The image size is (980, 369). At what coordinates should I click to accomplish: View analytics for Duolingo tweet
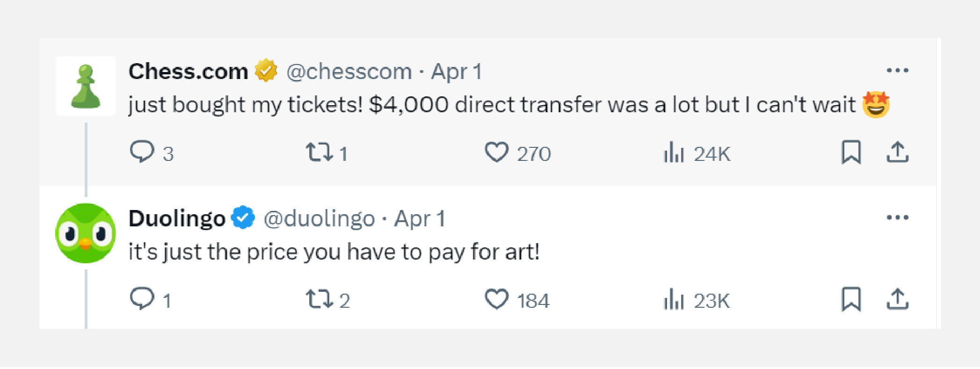tap(674, 299)
